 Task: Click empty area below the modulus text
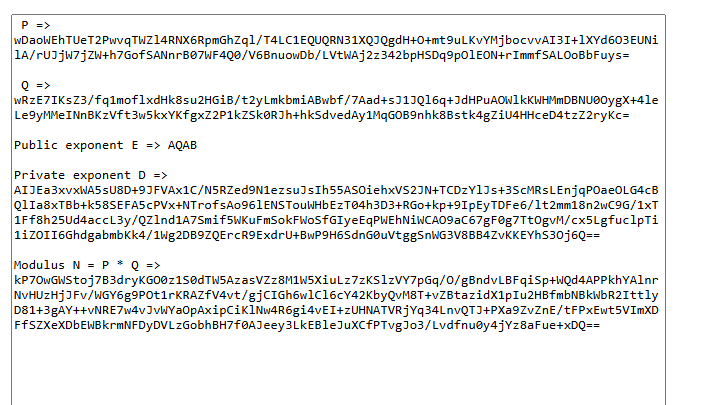tap(338, 369)
